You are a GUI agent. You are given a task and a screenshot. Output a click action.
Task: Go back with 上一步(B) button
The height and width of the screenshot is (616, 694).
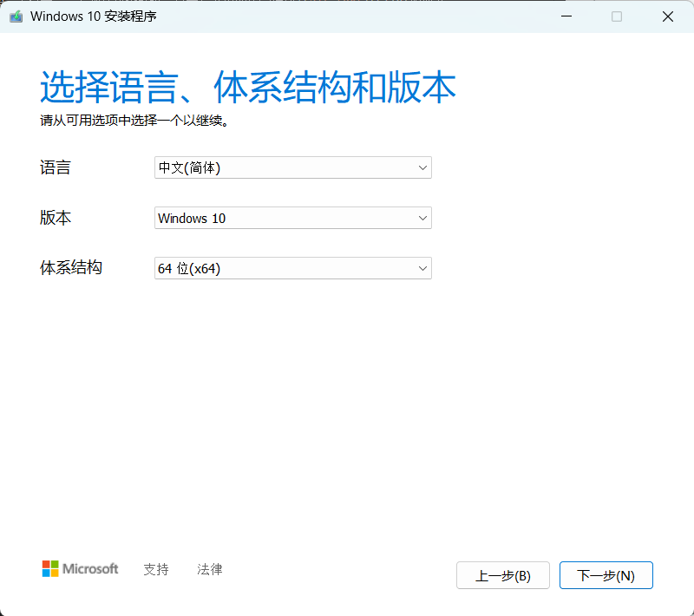[503, 575]
